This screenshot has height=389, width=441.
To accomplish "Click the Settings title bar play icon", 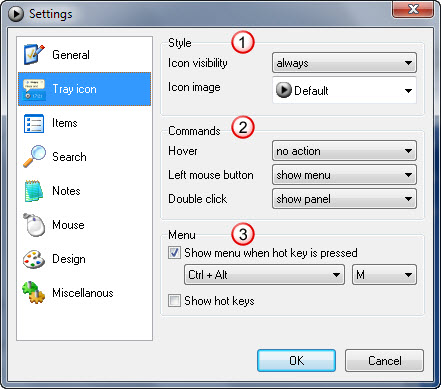I will (16, 14).
